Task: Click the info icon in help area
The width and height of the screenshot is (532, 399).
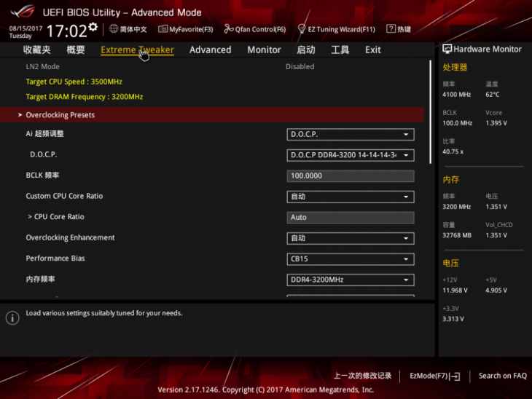Action: tap(12, 318)
